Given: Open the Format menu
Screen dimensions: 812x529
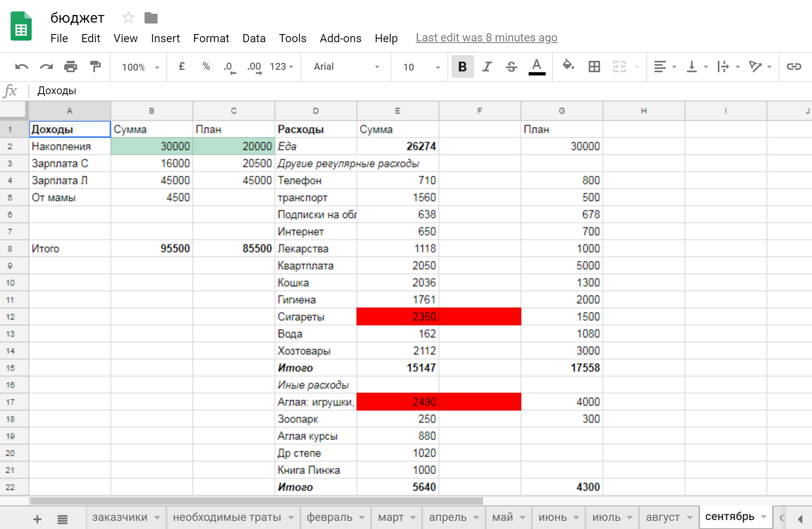Looking at the screenshot, I should [211, 38].
